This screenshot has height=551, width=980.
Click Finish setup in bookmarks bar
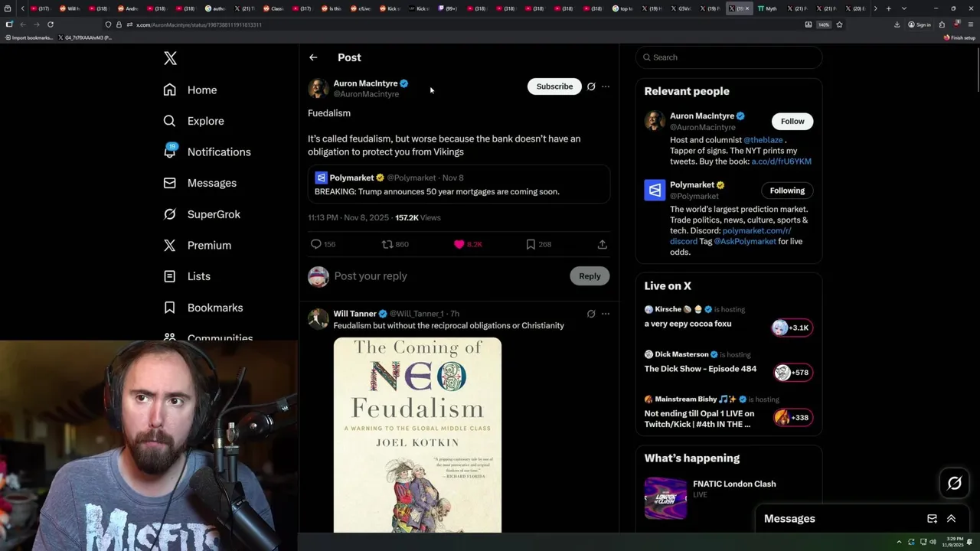pyautogui.click(x=959, y=37)
